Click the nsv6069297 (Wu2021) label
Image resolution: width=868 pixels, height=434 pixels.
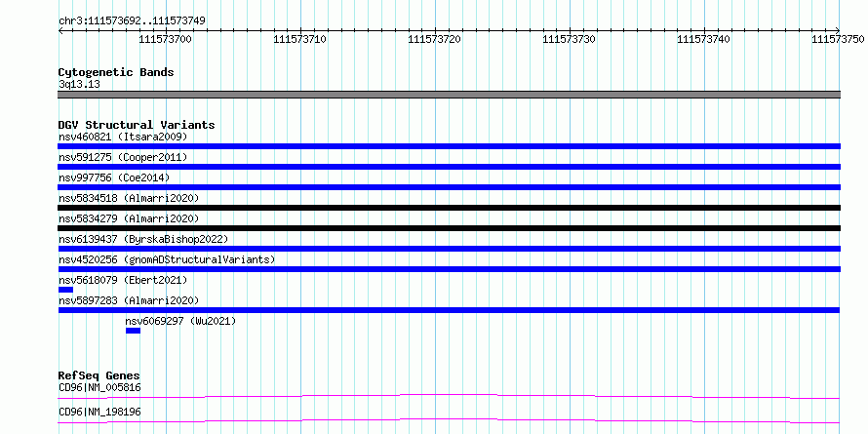(x=181, y=321)
